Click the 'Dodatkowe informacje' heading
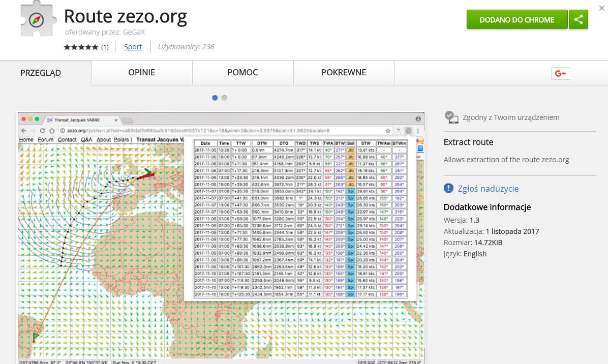This screenshot has height=364, width=608. 488,207
